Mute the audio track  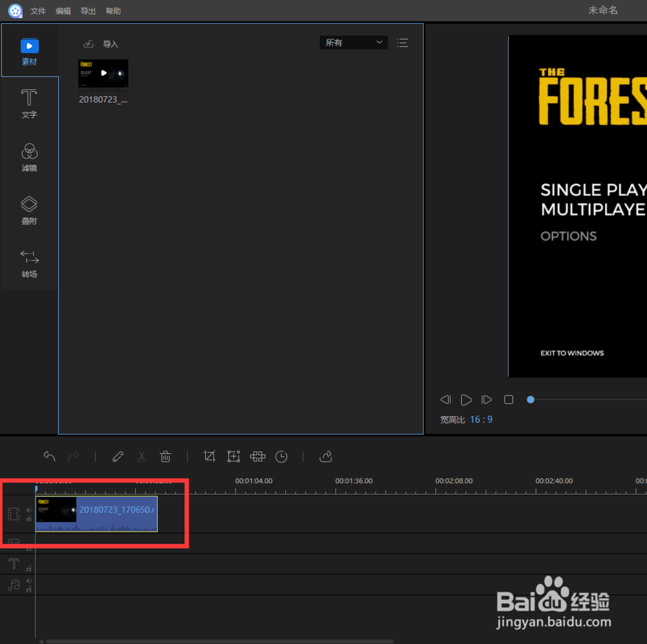[x=29, y=581]
